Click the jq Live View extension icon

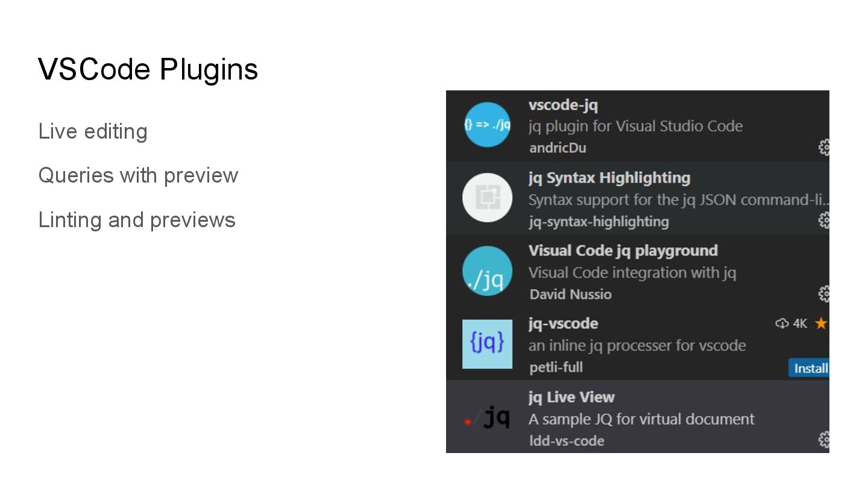487,417
